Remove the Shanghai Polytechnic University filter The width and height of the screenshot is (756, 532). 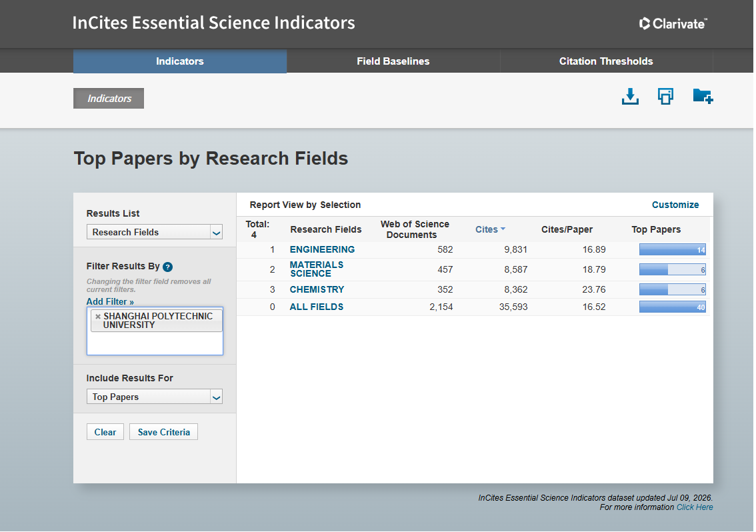(x=98, y=317)
